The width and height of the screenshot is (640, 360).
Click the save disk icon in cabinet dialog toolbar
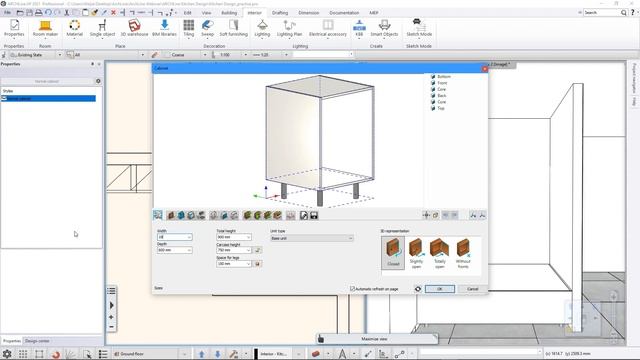click(314, 215)
